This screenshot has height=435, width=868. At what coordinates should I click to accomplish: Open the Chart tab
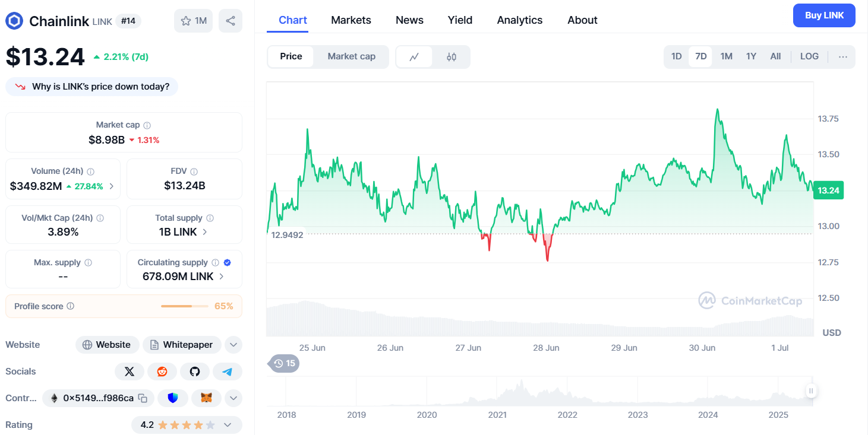(x=293, y=20)
